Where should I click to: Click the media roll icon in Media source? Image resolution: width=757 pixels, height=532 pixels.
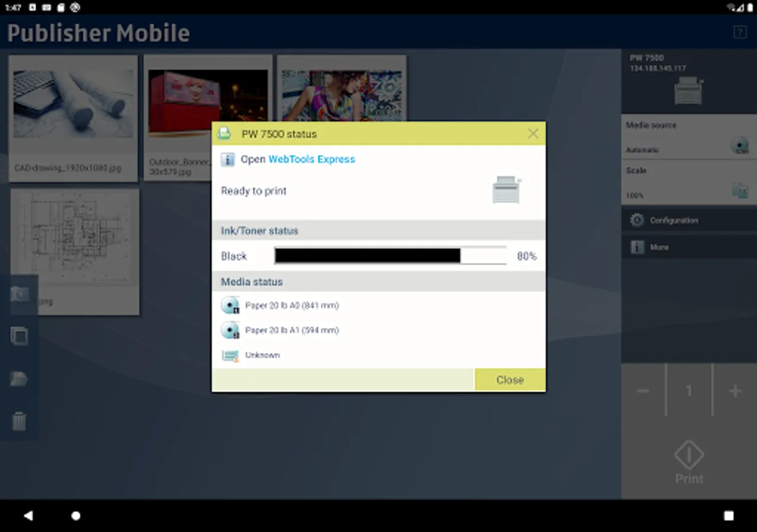pyautogui.click(x=740, y=145)
